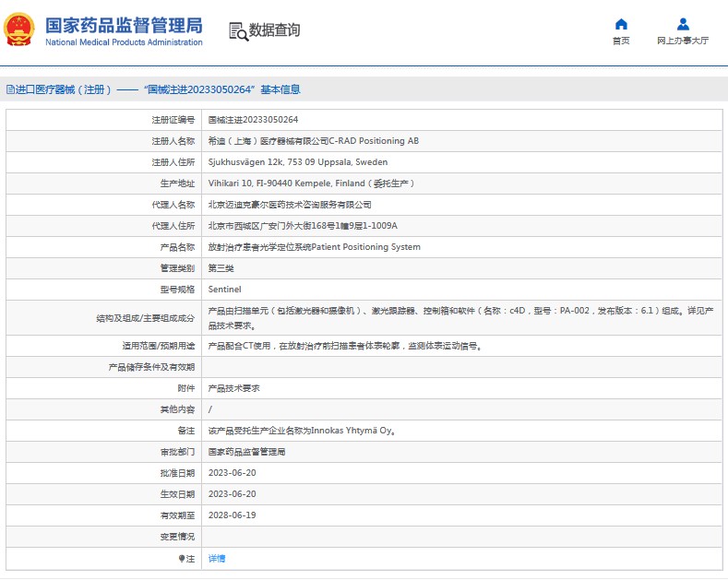Select structure composition text mentioning c4D
The width and height of the screenshot is (728, 580).
[461, 318]
